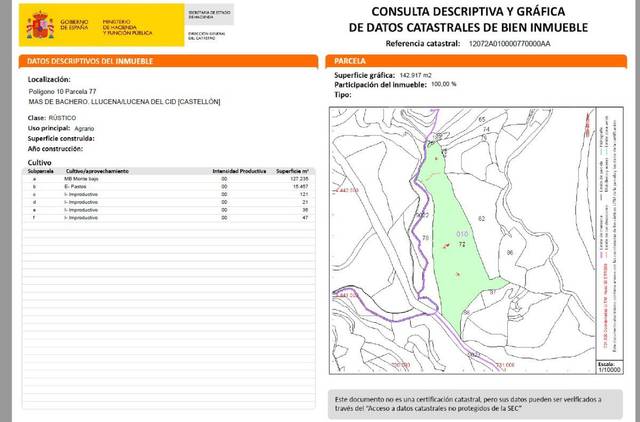Click parcel number 74 on the map
This screenshot has width=640, height=422.
486,129
